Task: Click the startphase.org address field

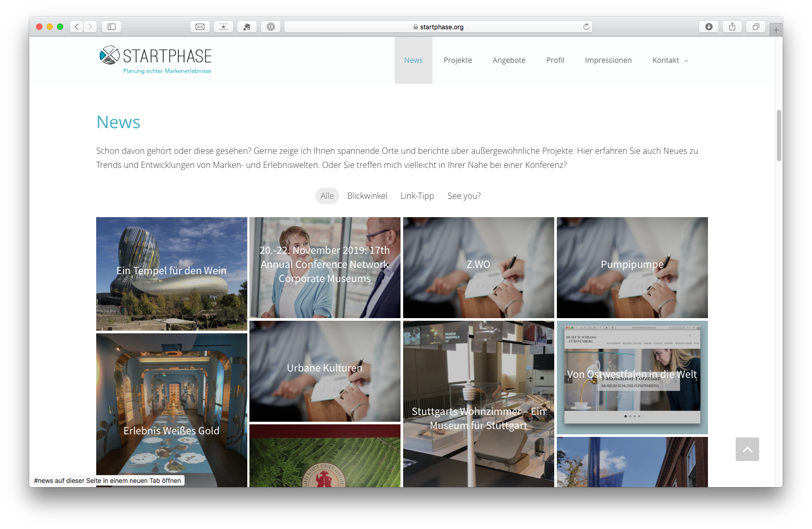Action: [x=438, y=27]
